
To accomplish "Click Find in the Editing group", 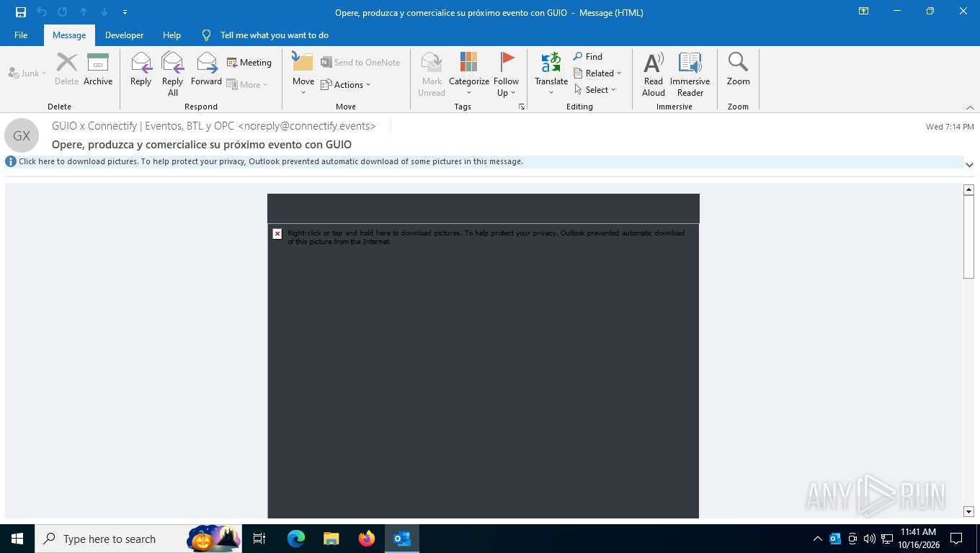I will pyautogui.click(x=588, y=56).
